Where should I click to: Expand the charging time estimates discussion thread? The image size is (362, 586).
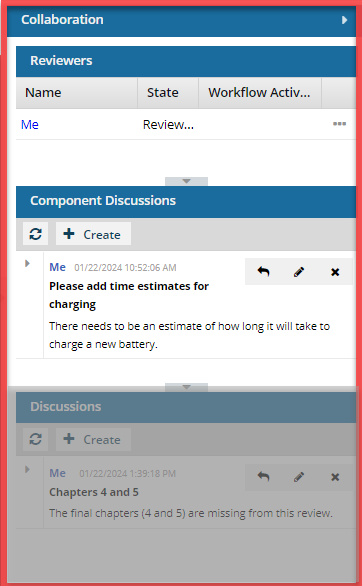tap(27, 263)
